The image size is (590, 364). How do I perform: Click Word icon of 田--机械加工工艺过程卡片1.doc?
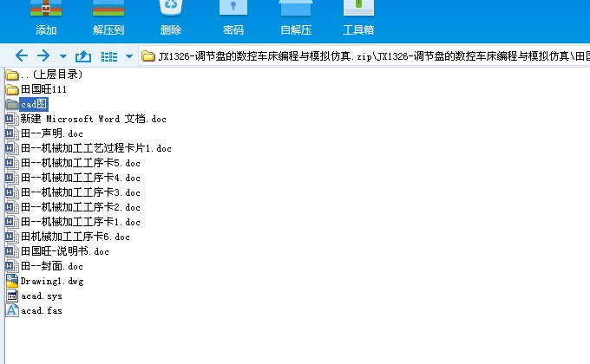[x=11, y=148]
